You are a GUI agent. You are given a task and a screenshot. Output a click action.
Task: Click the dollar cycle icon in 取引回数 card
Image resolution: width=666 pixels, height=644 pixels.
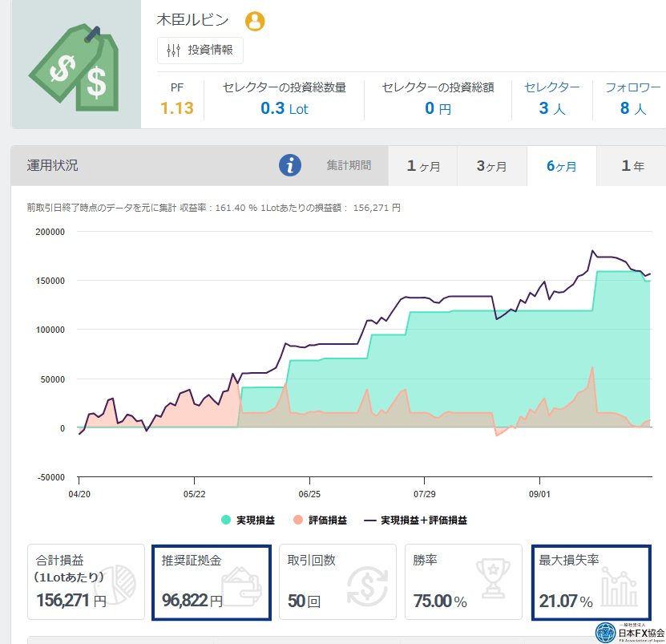pos(367,586)
